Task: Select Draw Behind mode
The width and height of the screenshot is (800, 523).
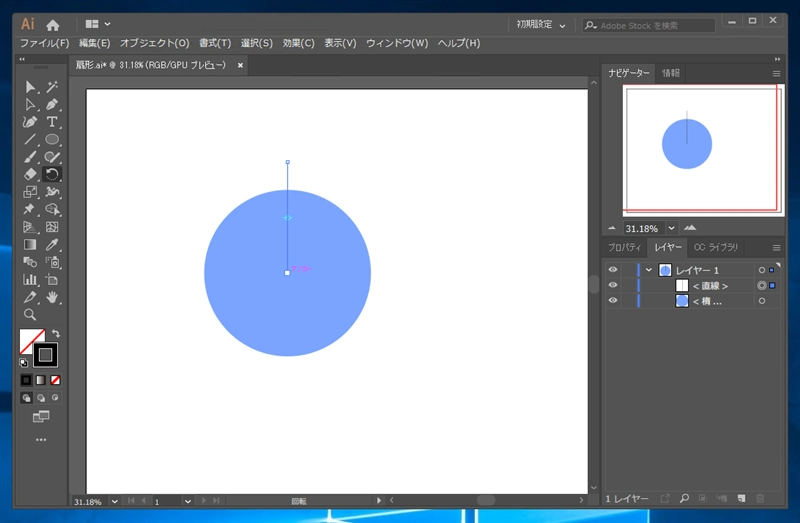Action: 41,398
